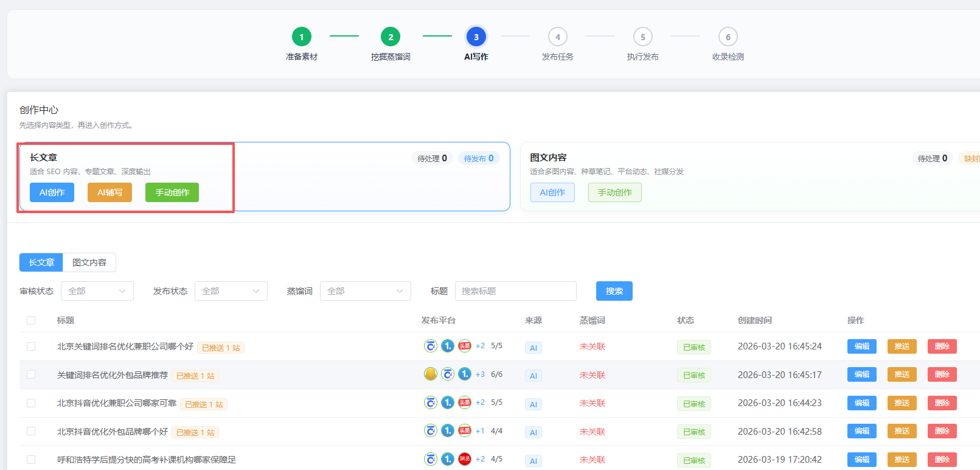Switch to the 长文章 list tab
This screenshot has height=470, width=980.
(41, 262)
